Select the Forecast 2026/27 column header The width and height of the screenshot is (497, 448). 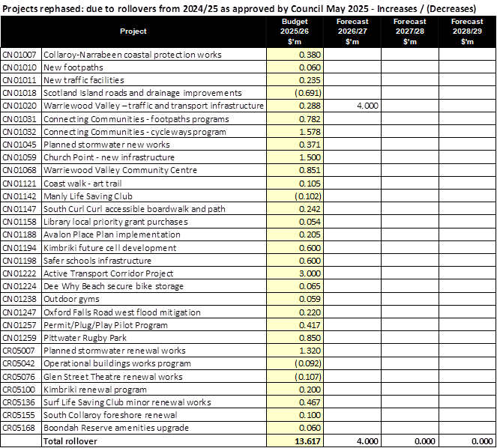(352, 31)
